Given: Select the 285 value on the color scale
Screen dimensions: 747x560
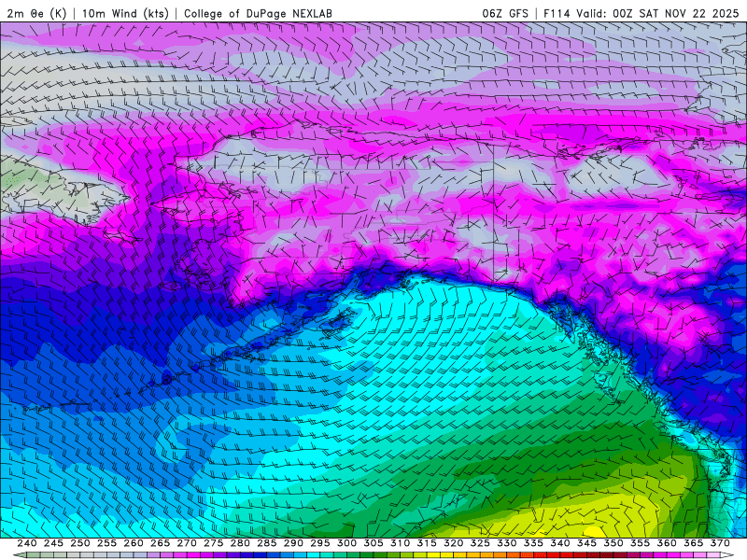Looking at the screenshot, I should coord(267,543).
